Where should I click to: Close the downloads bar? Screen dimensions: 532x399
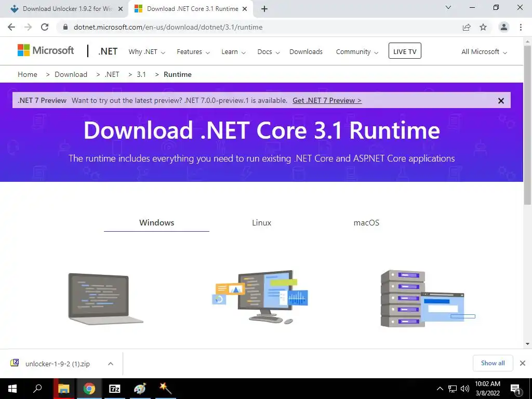[523, 363]
